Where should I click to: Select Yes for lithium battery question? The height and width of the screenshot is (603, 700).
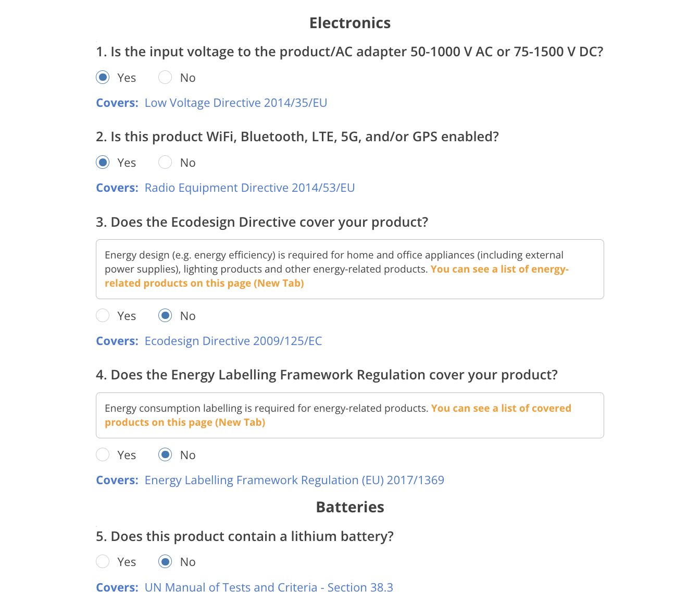(103, 562)
